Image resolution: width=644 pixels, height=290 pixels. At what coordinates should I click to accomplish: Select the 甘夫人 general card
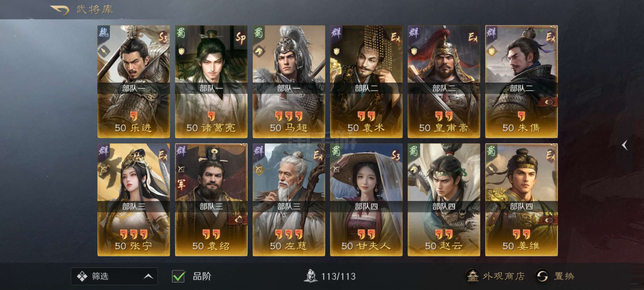(366, 200)
